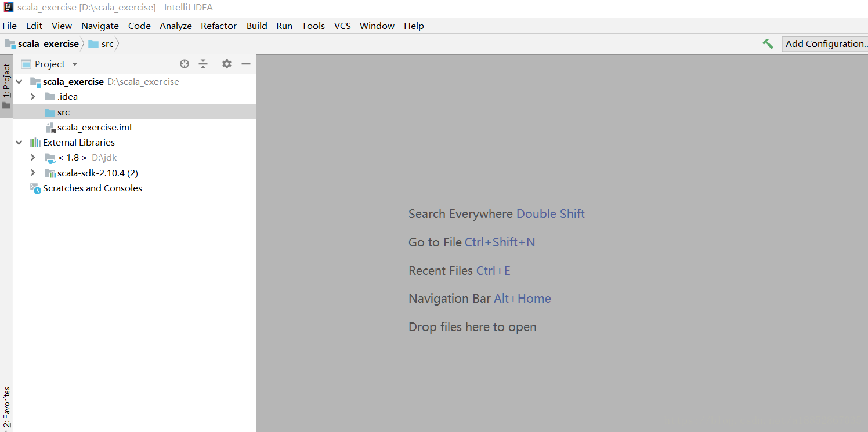Image resolution: width=868 pixels, height=432 pixels.
Task: Click the src folder icon in navigation bar
Action: point(93,43)
